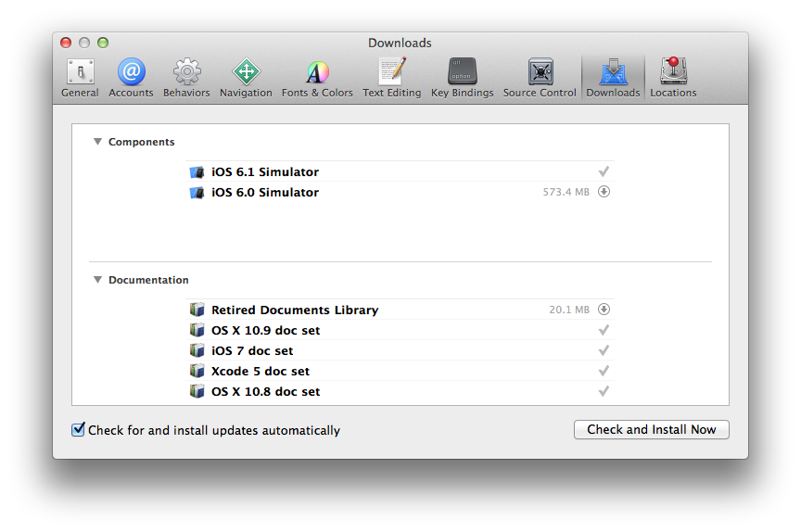Select the OS X 10.9 doc set label
The width and height of the screenshot is (801, 532).
click(266, 330)
